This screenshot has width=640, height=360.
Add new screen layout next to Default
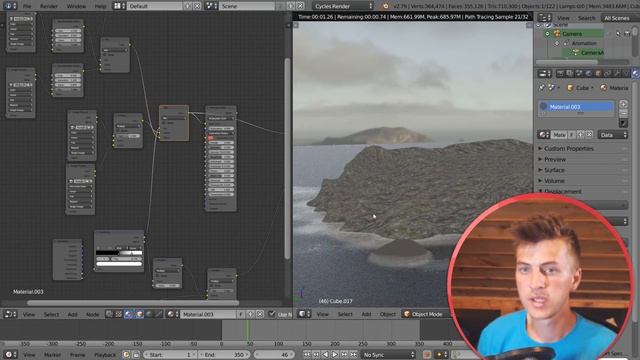click(x=188, y=6)
